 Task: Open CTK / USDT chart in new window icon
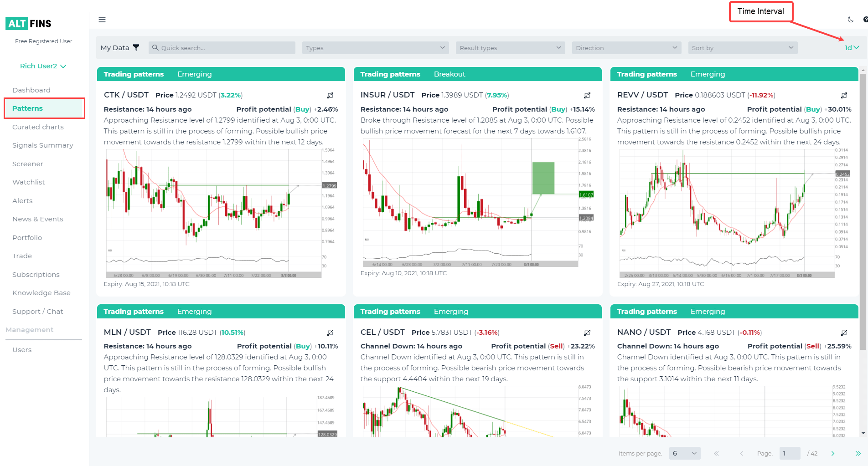(x=331, y=95)
